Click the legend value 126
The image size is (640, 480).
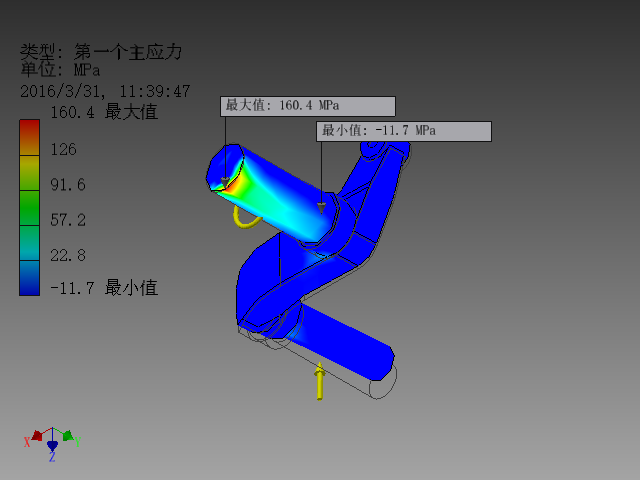[x=63, y=149]
